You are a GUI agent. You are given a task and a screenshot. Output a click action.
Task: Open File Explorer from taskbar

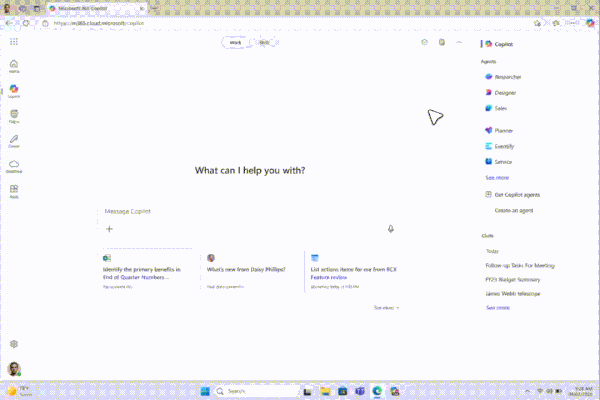pyautogui.click(x=325, y=391)
